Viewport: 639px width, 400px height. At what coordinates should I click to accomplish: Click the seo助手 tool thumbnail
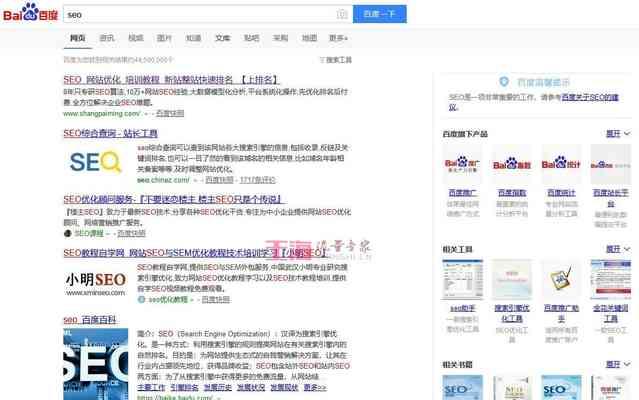point(463,279)
